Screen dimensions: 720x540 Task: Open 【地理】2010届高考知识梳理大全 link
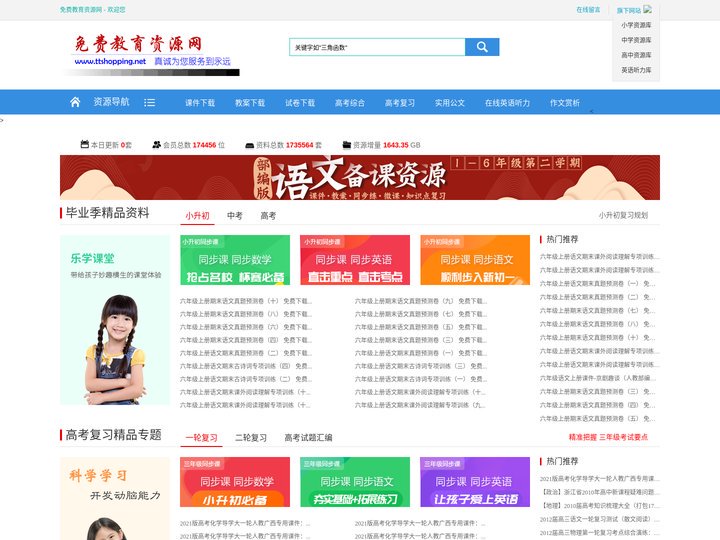(x=600, y=505)
